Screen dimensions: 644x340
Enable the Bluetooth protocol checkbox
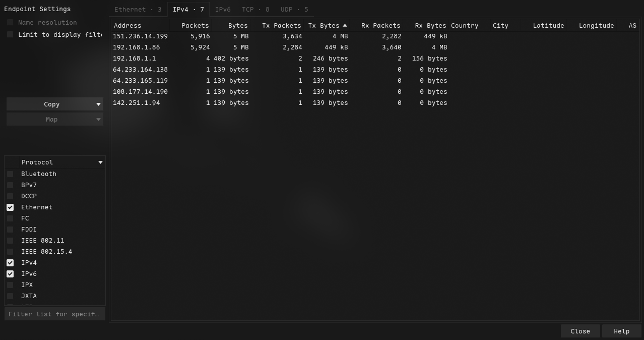click(10, 174)
